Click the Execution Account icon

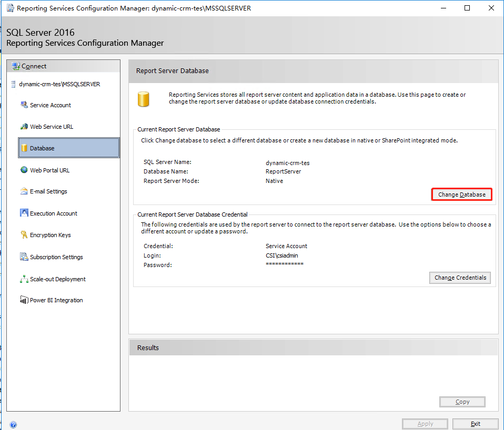[24, 213]
